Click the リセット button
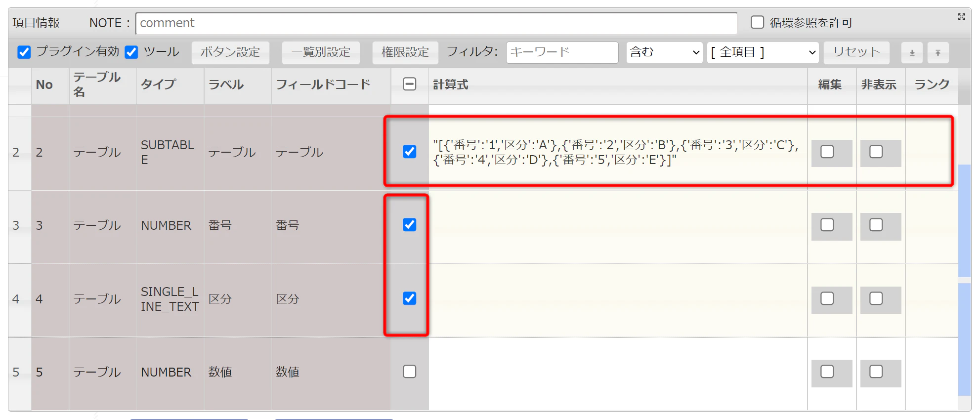This screenshot has width=980, height=420. [856, 52]
